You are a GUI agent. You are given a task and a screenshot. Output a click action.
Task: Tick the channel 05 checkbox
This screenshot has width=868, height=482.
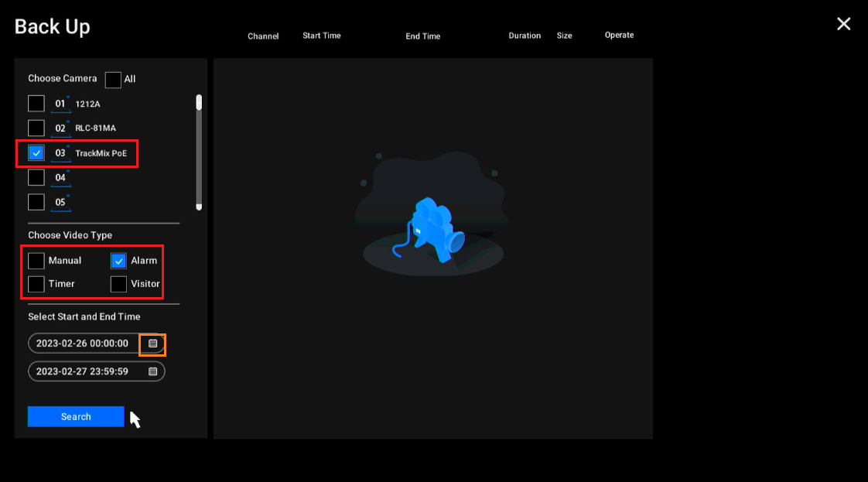tap(36, 202)
